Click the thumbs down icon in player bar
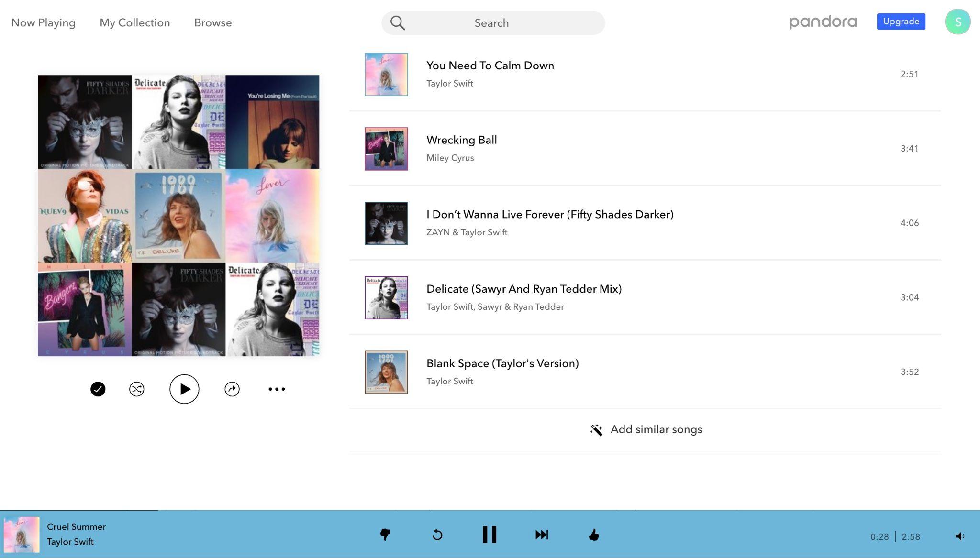 tap(385, 535)
